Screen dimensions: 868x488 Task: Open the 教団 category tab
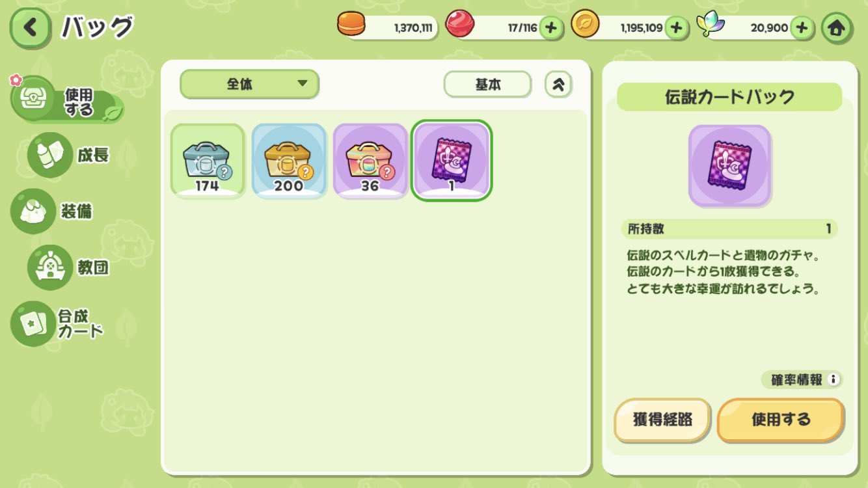point(69,267)
